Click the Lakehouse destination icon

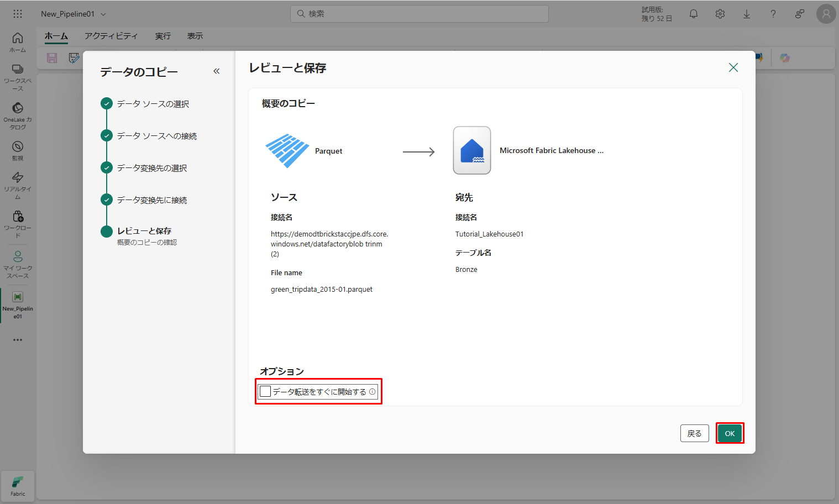472,150
